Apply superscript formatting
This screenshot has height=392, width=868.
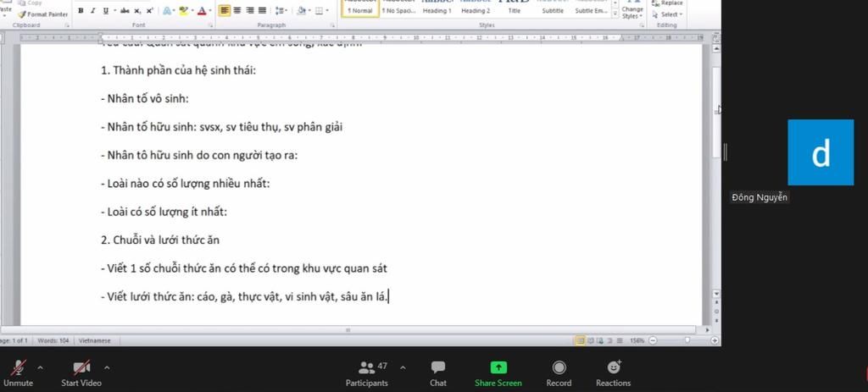click(149, 10)
